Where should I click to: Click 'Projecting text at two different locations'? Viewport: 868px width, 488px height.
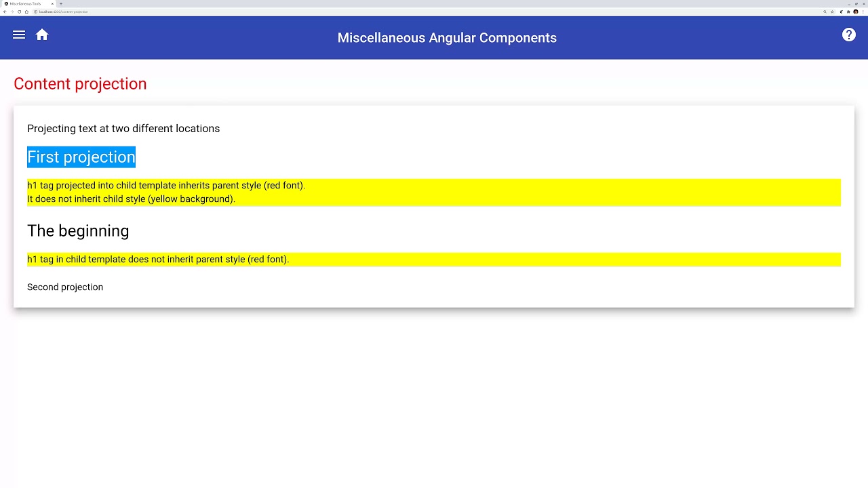[123, 129]
